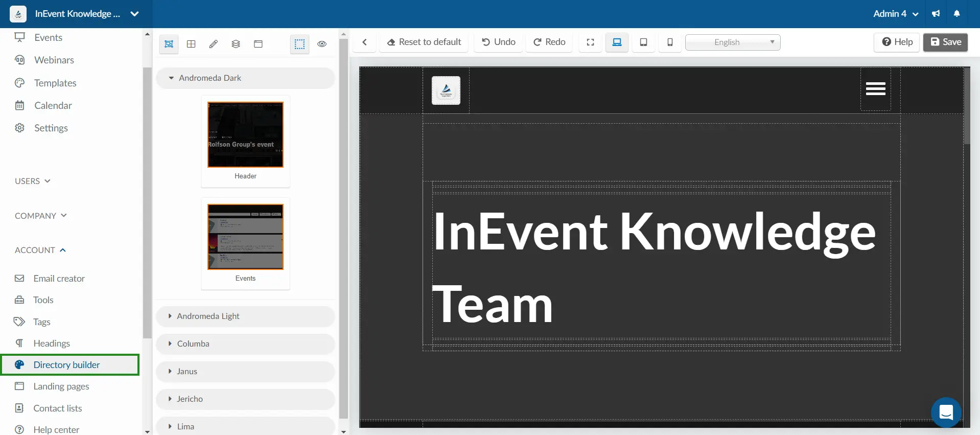Image resolution: width=980 pixels, height=435 pixels.
Task: Click the InEvent logo in top bar
Action: point(18,14)
